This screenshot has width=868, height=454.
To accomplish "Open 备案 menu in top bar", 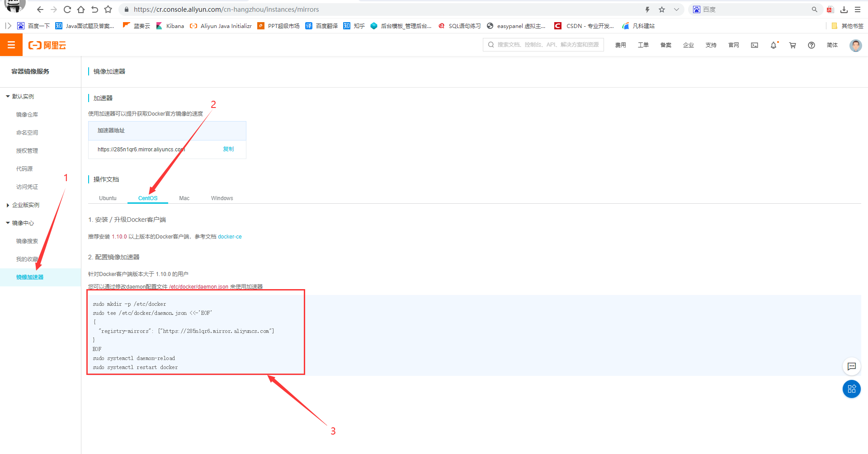I will pyautogui.click(x=666, y=45).
